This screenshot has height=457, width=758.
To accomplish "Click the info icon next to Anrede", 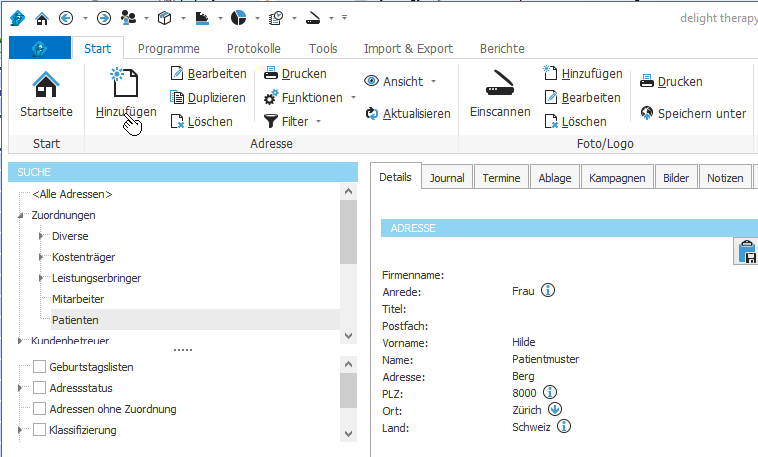I will tap(548, 291).
